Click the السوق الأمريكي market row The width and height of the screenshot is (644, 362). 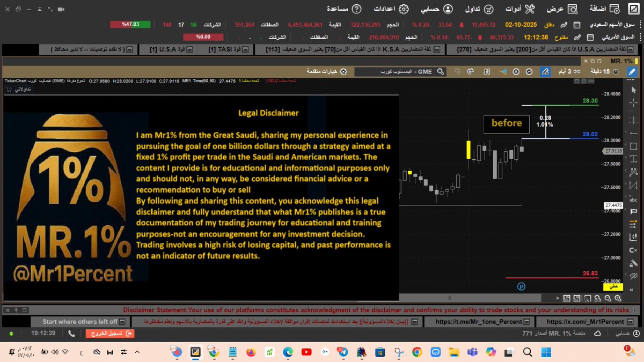411,37
